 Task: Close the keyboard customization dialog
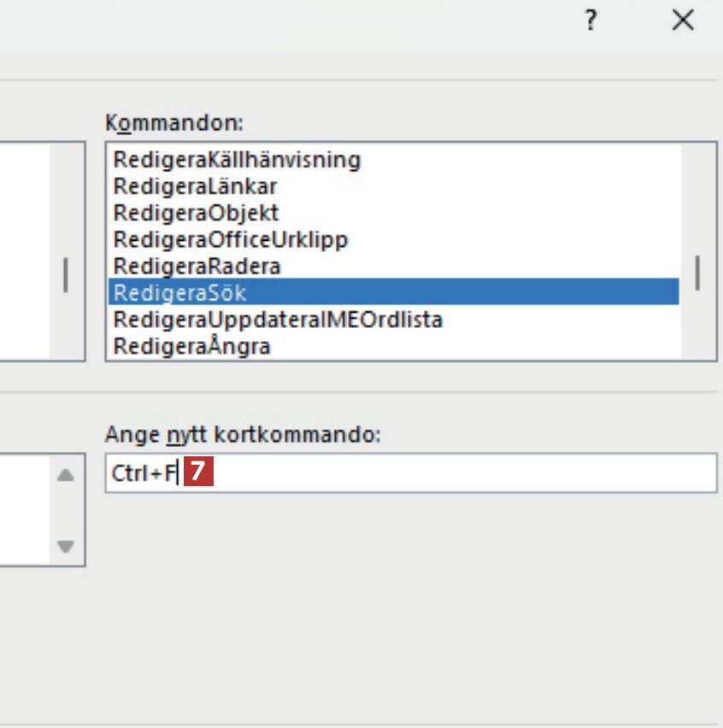click(x=683, y=21)
